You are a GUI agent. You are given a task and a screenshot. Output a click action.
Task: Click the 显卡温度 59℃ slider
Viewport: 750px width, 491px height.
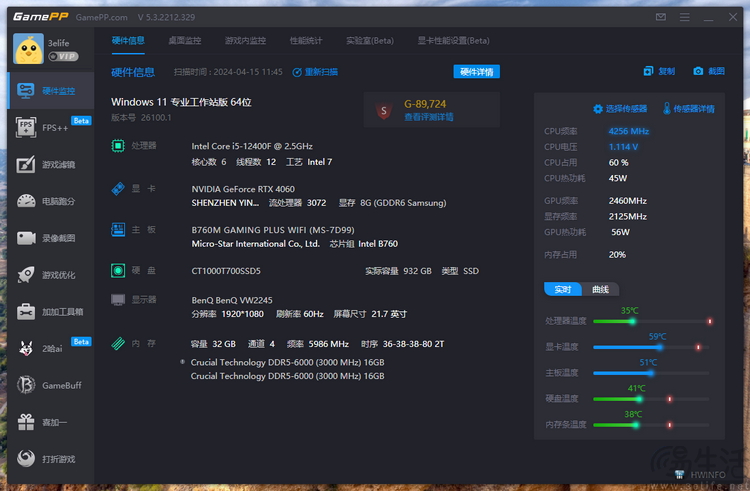[652, 347]
